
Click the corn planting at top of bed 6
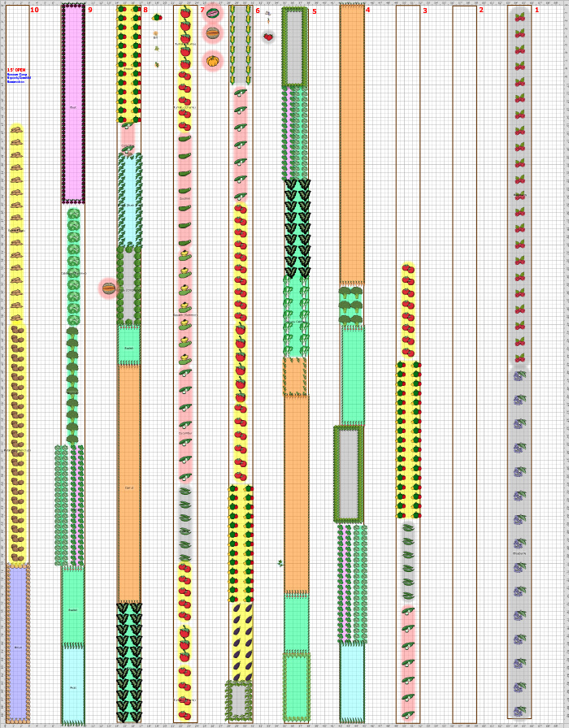pyautogui.click(x=241, y=45)
